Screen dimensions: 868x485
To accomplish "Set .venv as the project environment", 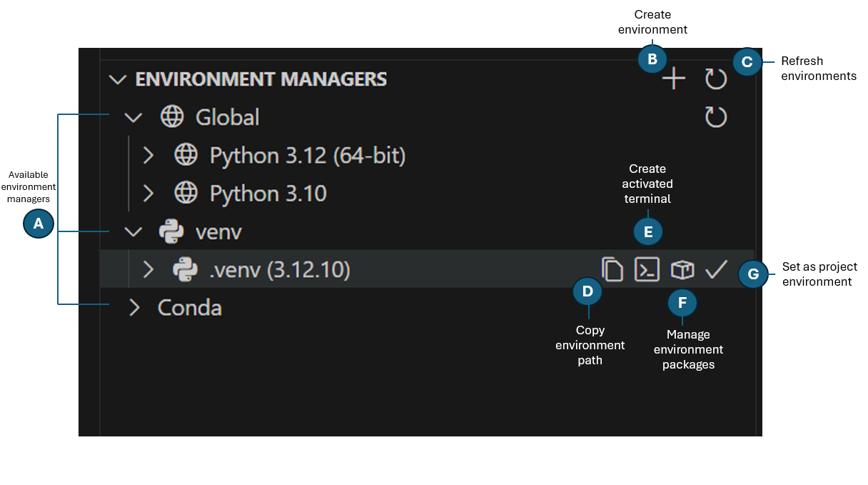I will click(716, 269).
